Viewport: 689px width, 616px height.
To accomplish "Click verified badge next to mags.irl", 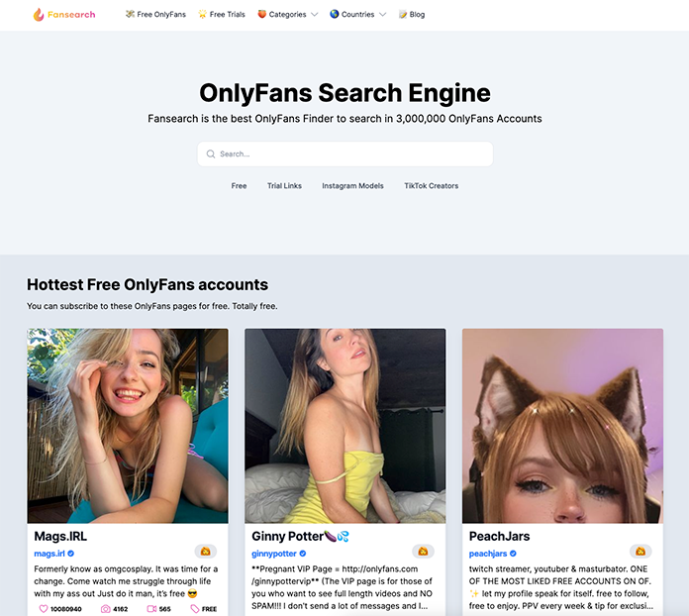I will (71, 554).
